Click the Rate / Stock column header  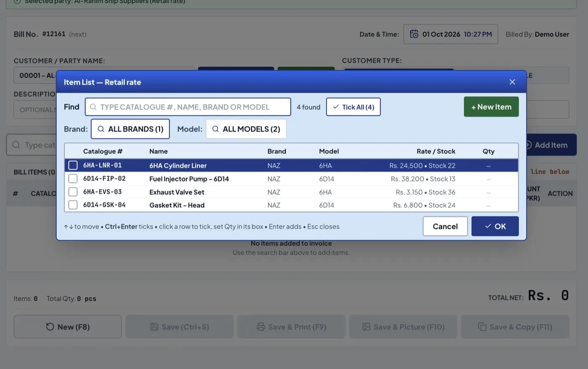point(436,151)
